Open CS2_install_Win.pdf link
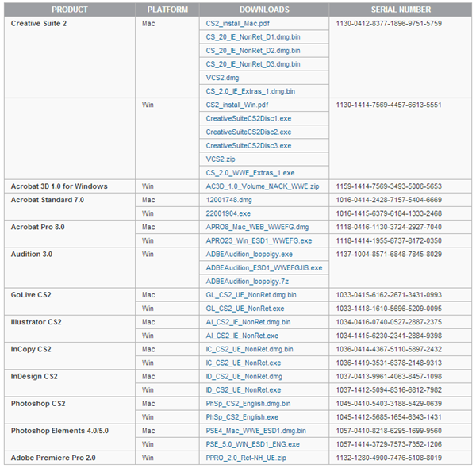 237,105
